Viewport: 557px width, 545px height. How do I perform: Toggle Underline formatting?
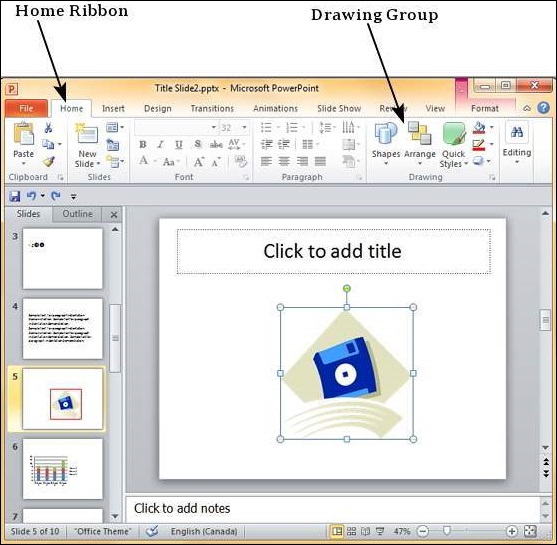(179, 144)
